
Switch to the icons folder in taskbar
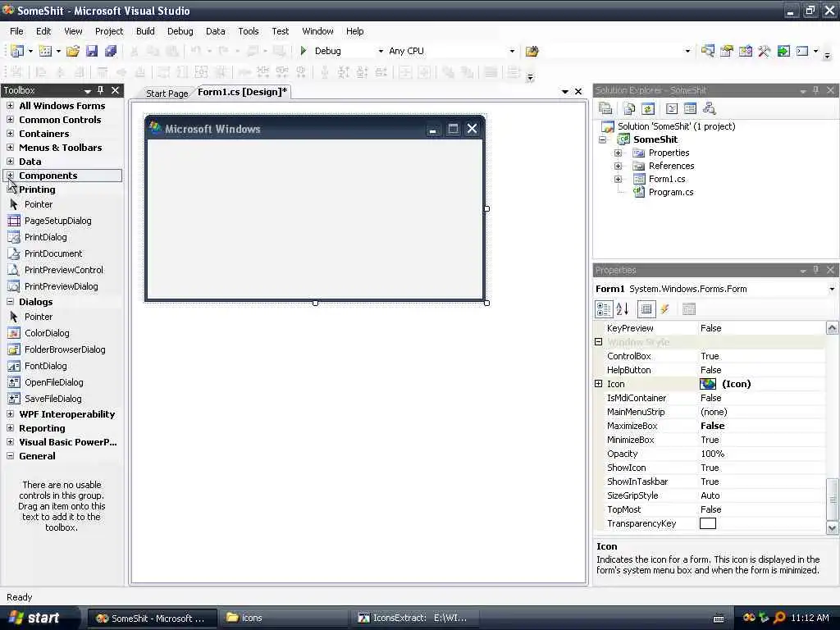(x=283, y=618)
